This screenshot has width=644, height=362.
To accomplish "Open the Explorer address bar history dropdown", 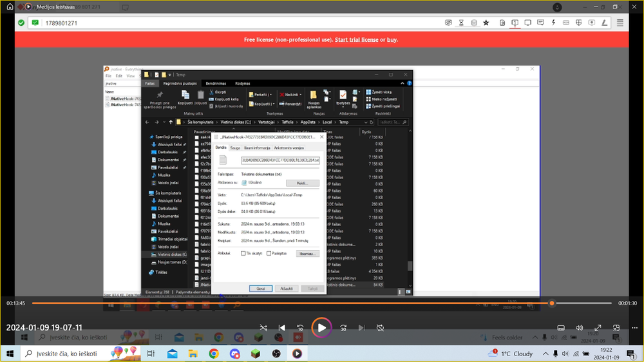I will point(366,122).
